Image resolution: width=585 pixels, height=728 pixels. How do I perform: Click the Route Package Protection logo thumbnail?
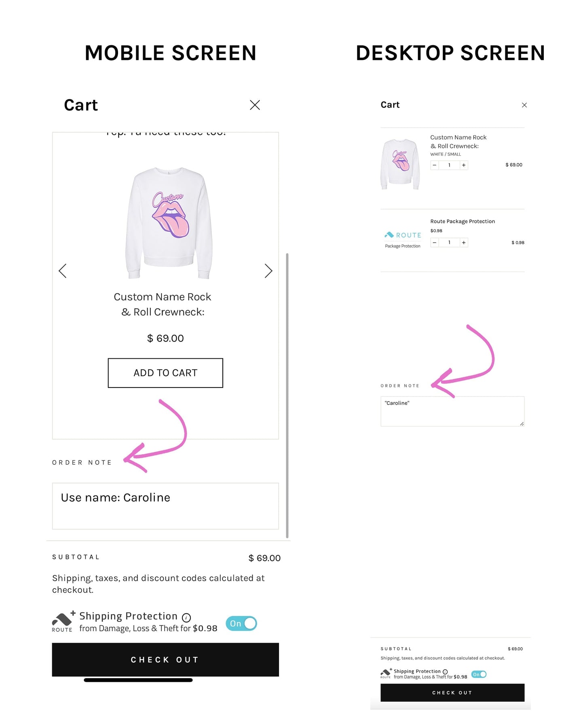(x=403, y=239)
